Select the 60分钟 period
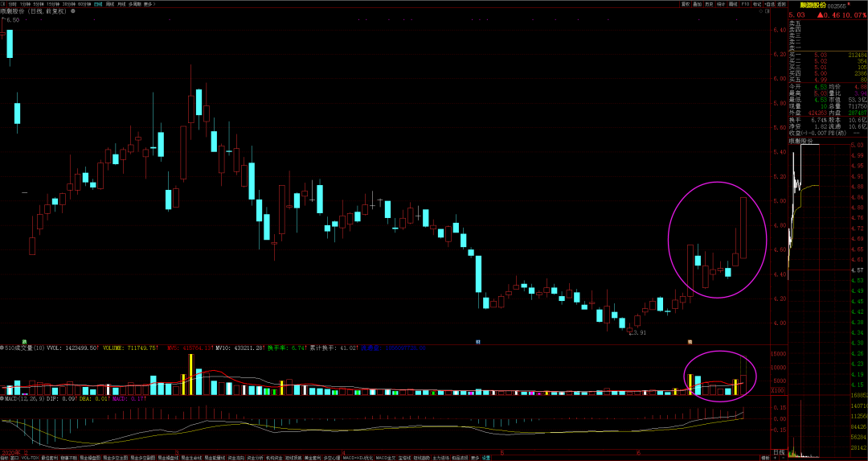This screenshot has height=461, width=868. pyautogui.click(x=84, y=4)
